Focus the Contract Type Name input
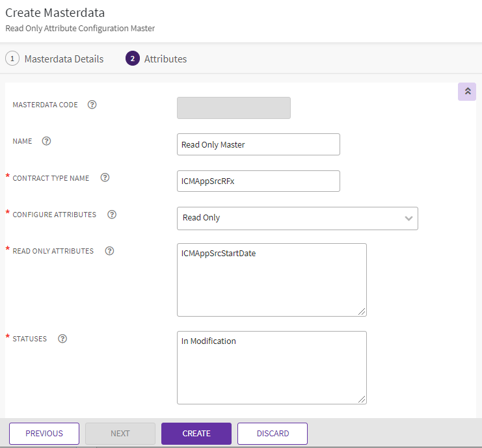The height and width of the screenshot is (448, 482). 258,181
